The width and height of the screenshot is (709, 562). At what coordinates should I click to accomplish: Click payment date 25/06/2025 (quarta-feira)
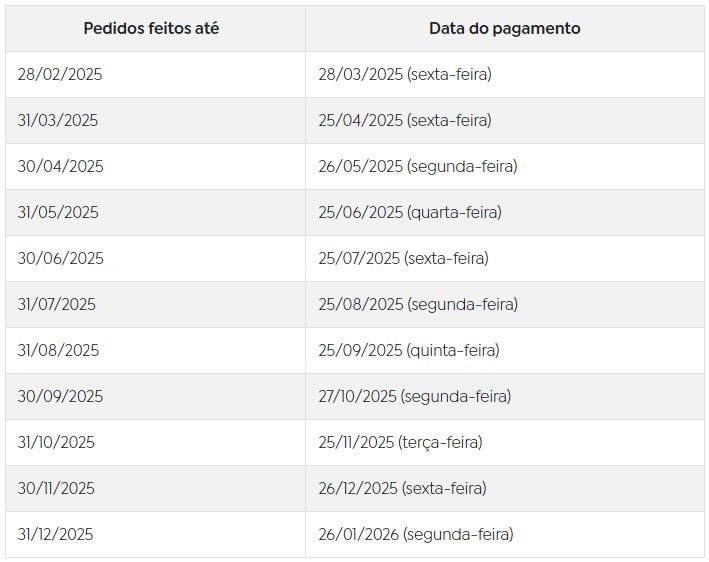click(410, 212)
